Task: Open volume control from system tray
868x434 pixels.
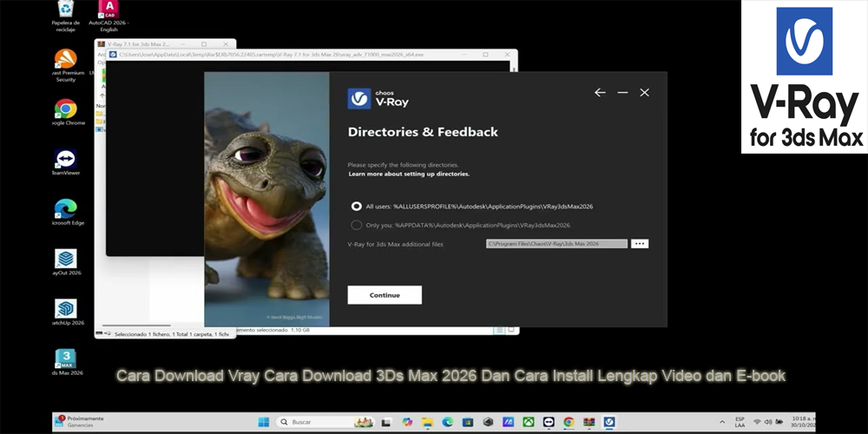Action: click(x=768, y=422)
